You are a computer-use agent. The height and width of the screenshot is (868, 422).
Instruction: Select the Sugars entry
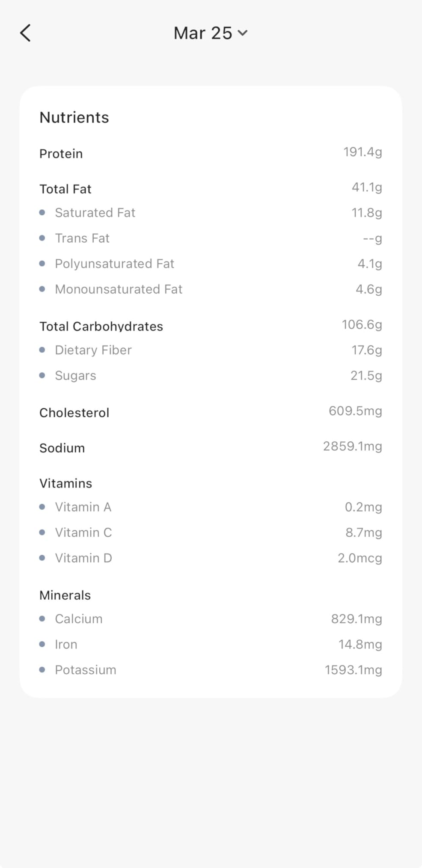75,376
